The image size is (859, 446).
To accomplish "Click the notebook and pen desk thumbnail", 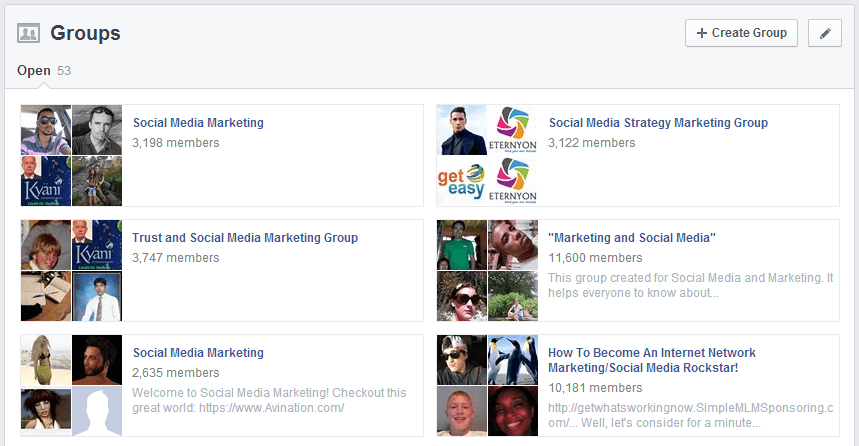I will [46, 296].
